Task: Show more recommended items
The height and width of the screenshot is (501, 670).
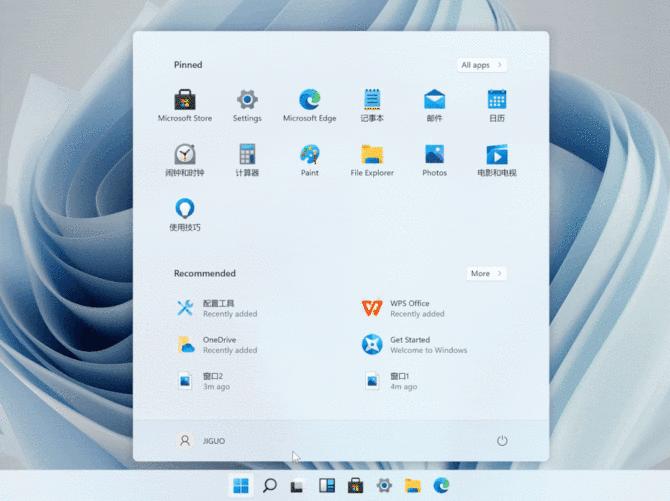Action: (486, 273)
